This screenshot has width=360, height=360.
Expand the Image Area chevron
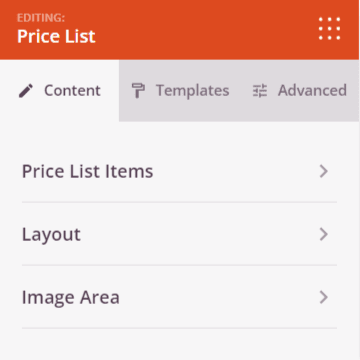pos(324,297)
